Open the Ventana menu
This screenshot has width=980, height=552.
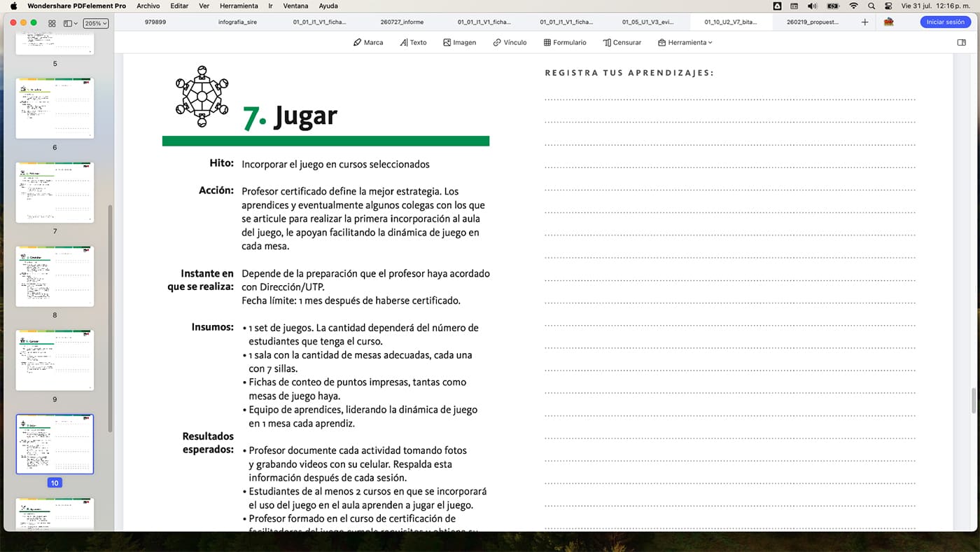point(295,6)
